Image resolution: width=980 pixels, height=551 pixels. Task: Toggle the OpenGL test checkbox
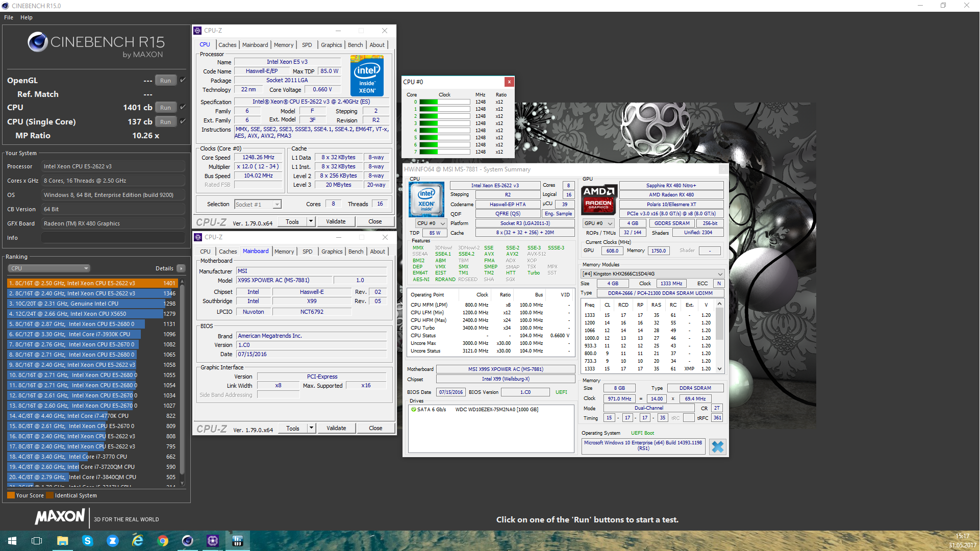click(x=183, y=80)
